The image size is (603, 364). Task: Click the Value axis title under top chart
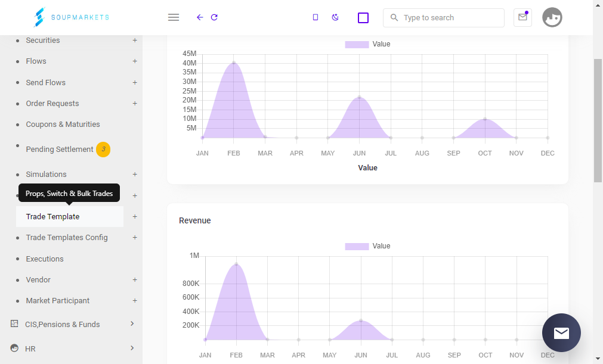(367, 168)
